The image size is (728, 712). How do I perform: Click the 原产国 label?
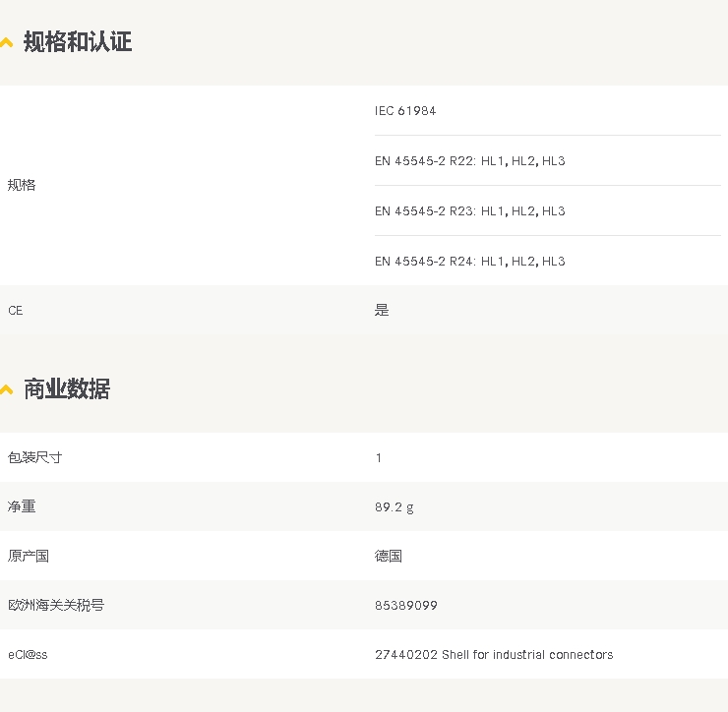[29, 557]
